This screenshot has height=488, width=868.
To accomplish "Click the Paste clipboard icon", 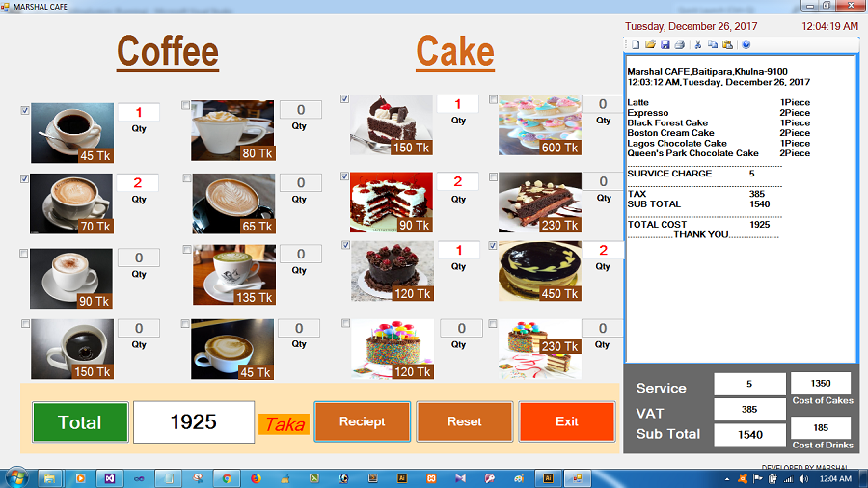I will 727,44.
